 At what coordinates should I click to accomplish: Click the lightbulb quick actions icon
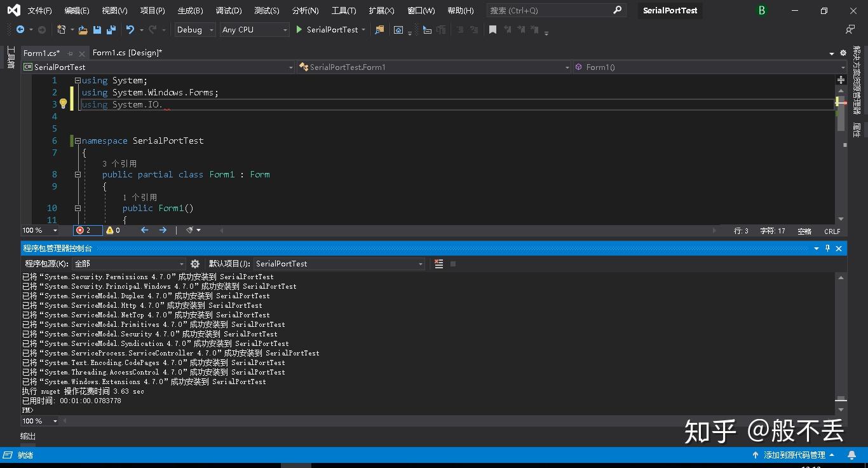point(64,104)
